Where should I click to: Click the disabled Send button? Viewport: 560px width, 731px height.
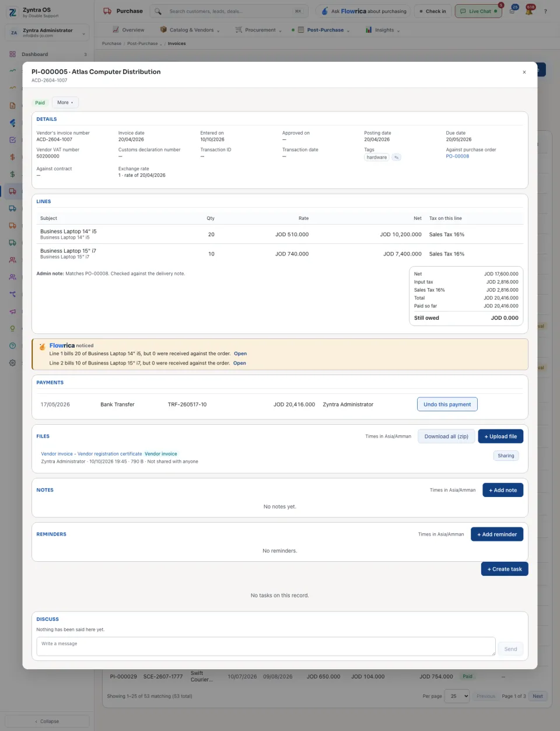click(x=510, y=649)
